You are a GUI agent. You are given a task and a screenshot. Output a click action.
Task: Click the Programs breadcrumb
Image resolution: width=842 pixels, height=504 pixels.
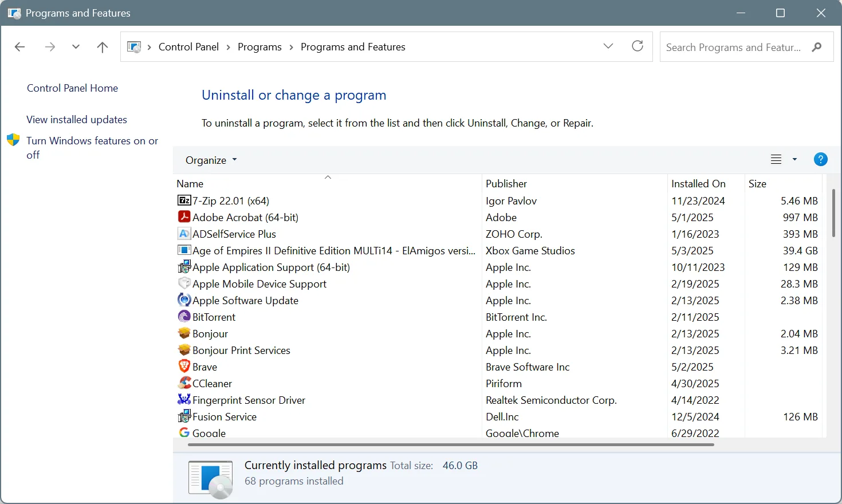[259, 47]
